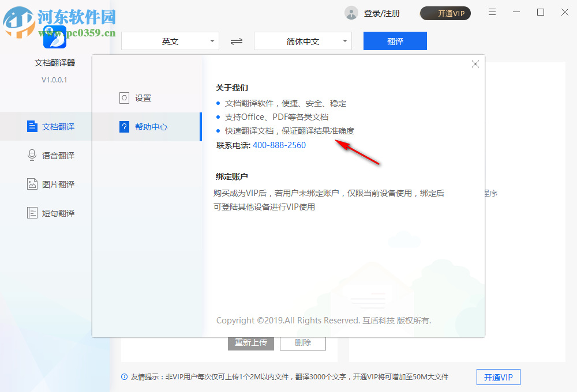
Task: Open the source language 英文 dropdown
Action: click(x=170, y=41)
